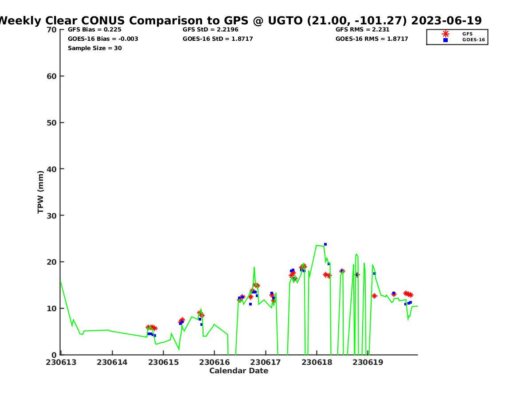Select the GOES-16 legend text label
Image resolution: width=532 pixels, height=399 pixels.
coord(473,40)
